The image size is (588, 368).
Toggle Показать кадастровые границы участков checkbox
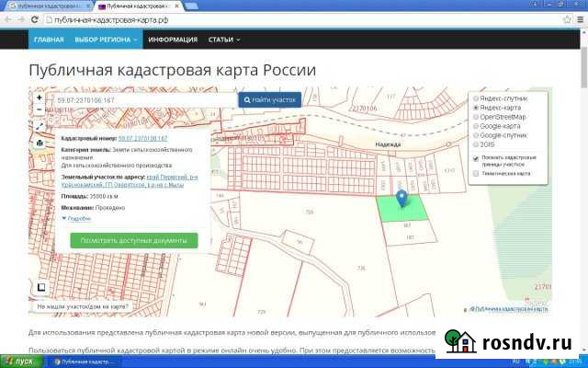point(476,158)
